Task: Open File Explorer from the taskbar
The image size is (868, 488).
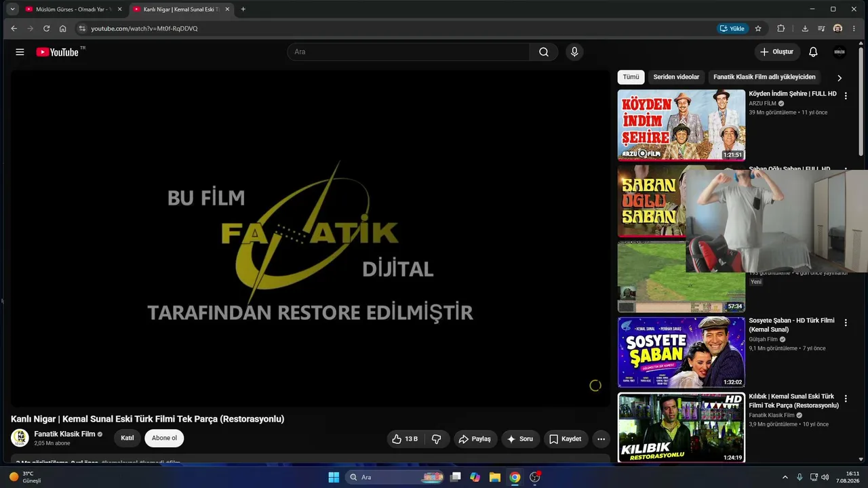Action: tap(494, 477)
